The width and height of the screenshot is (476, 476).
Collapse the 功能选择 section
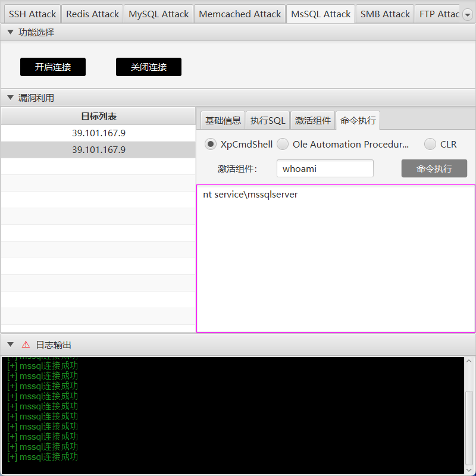(x=10, y=32)
